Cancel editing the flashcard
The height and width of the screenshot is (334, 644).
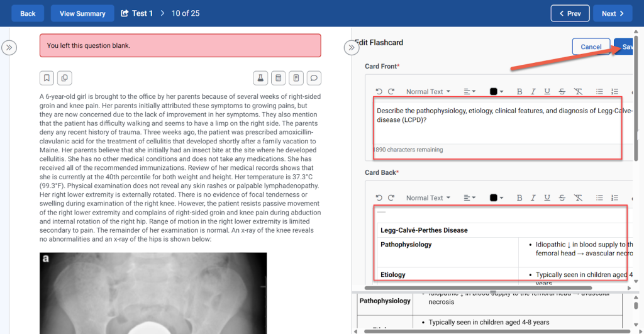[591, 47]
